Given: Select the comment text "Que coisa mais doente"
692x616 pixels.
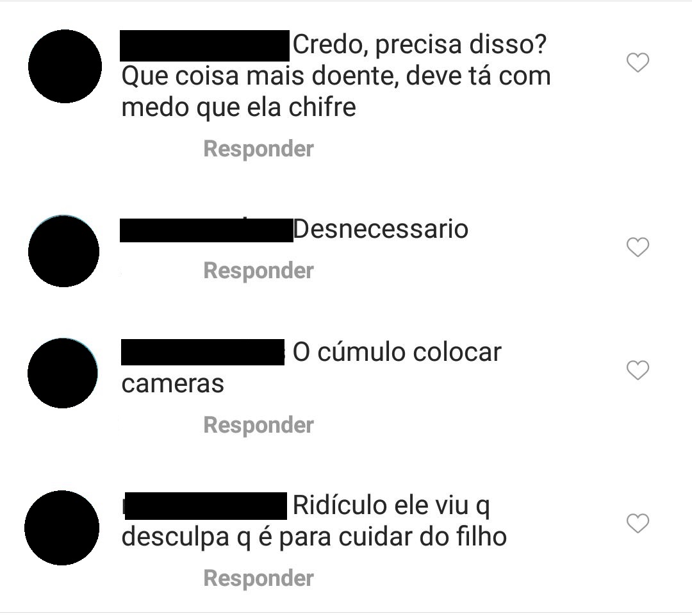Looking at the screenshot, I should 260,76.
